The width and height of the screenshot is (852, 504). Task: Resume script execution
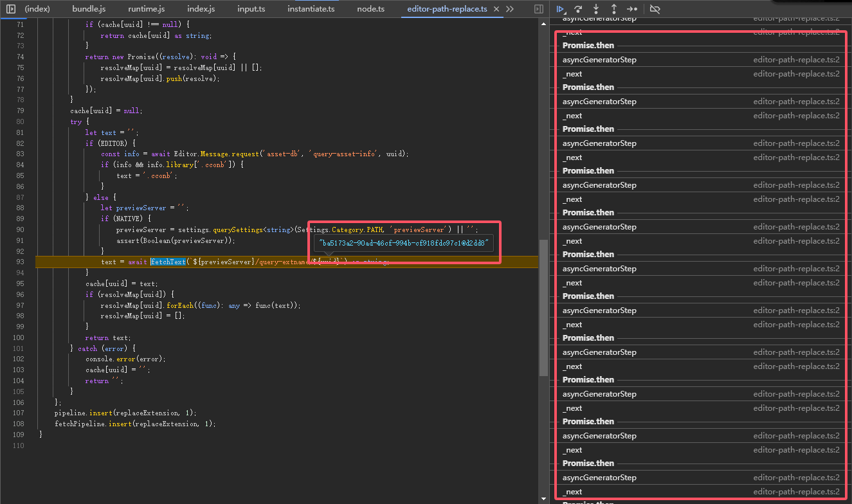click(561, 9)
